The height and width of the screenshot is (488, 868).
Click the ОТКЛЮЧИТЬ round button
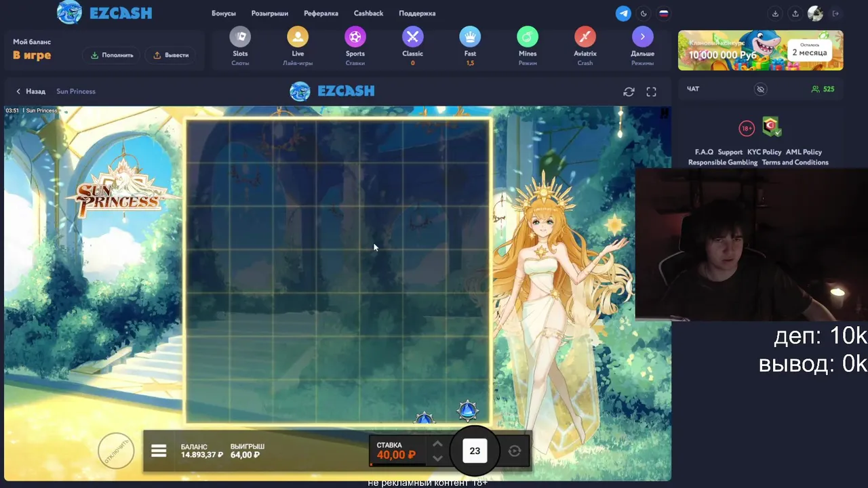[x=116, y=451]
